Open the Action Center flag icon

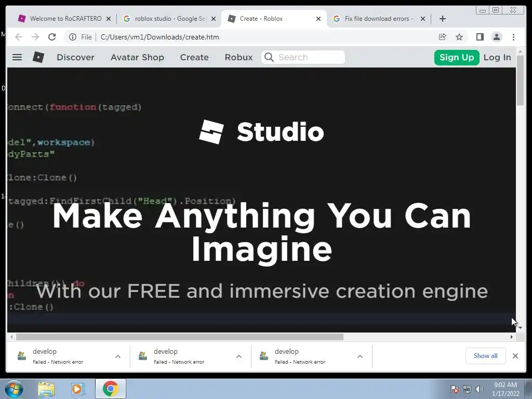[455, 389]
